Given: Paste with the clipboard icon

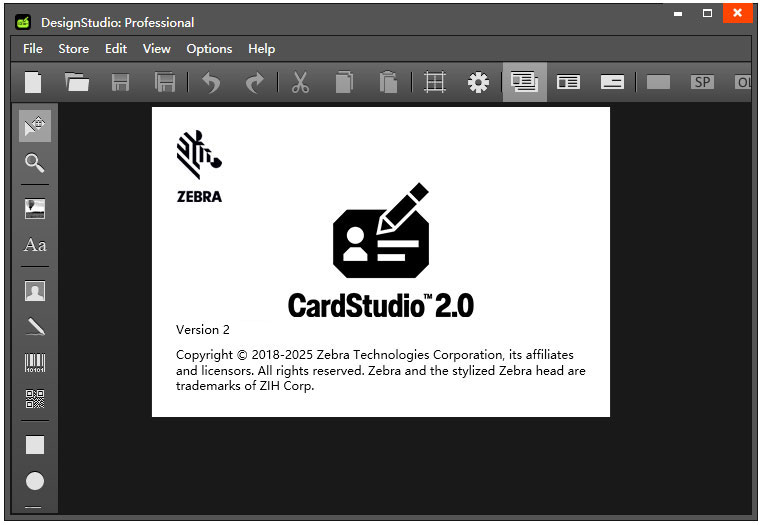Looking at the screenshot, I should (388, 82).
